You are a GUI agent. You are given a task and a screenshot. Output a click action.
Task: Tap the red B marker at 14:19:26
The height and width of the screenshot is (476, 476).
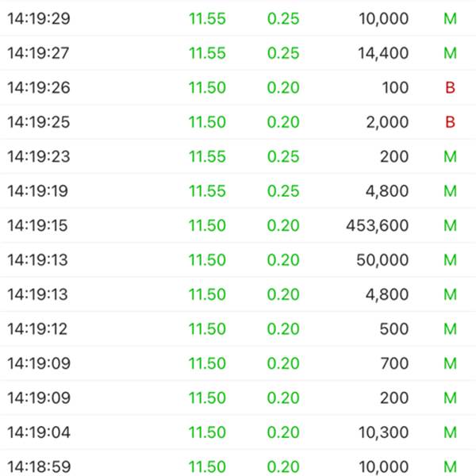point(450,87)
